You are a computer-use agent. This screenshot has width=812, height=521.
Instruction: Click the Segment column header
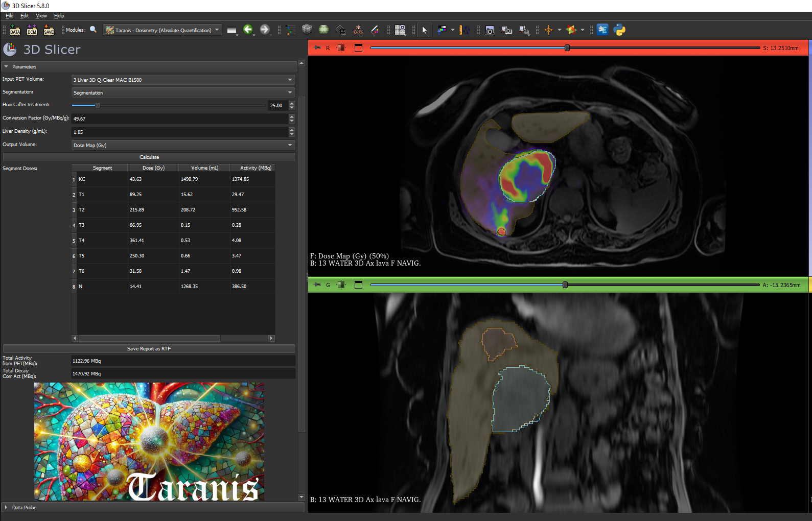click(102, 168)
